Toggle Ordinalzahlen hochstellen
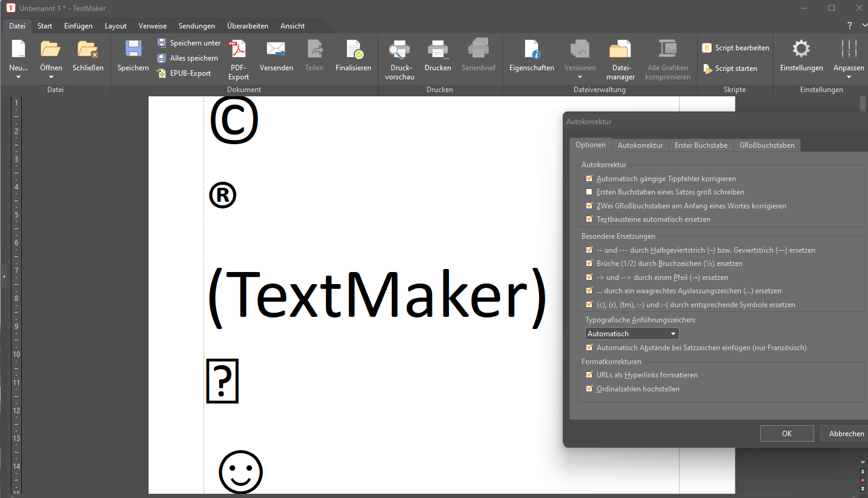 (589, 389)
